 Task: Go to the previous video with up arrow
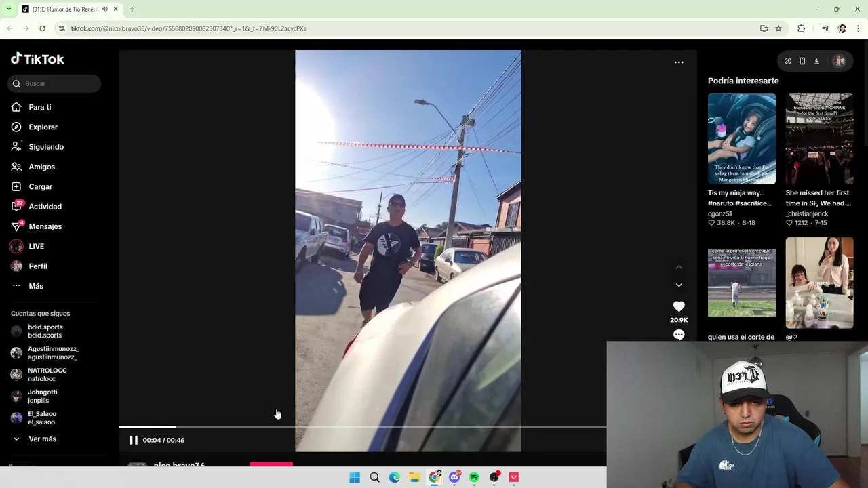click(679, 267)
